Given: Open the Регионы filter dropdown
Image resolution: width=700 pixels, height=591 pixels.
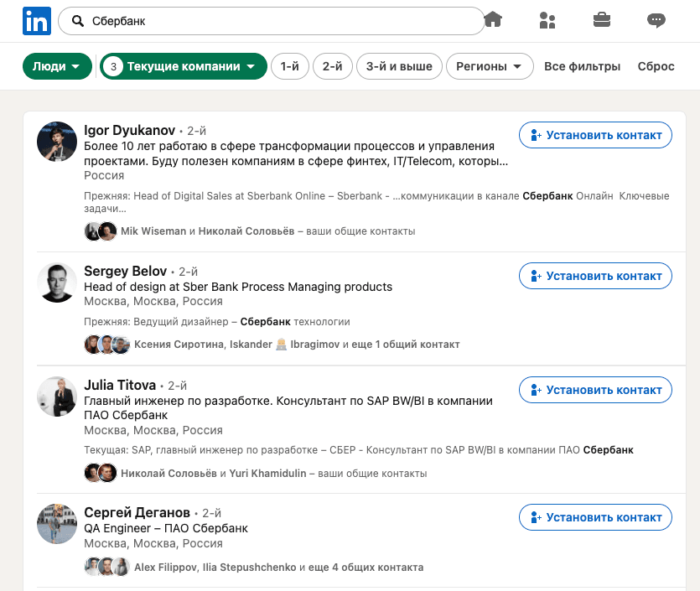Looking at the screenshot, I should click(490, 66).
